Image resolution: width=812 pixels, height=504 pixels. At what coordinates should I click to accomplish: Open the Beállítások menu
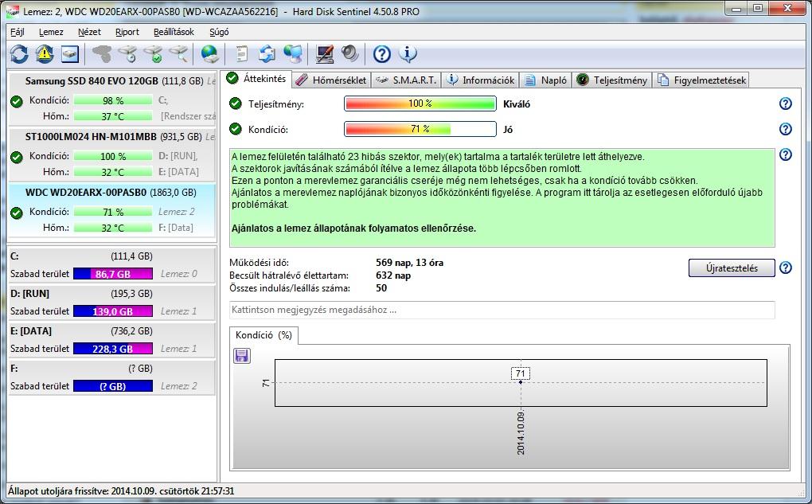coord(174,32)
